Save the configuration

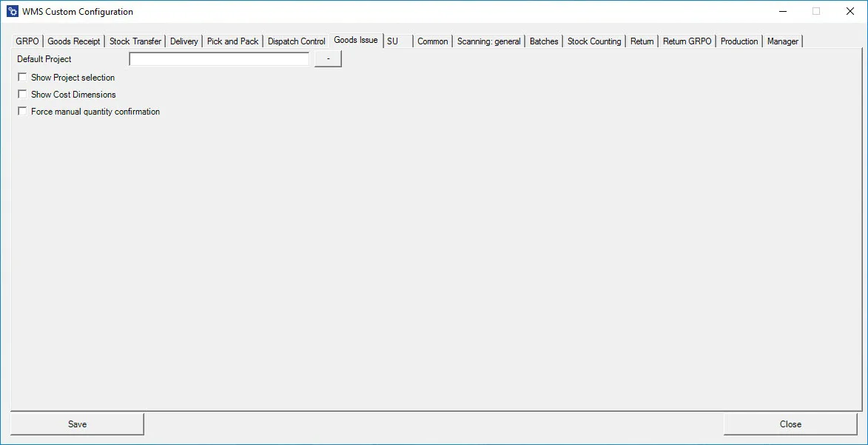click(x=77, y=424)
